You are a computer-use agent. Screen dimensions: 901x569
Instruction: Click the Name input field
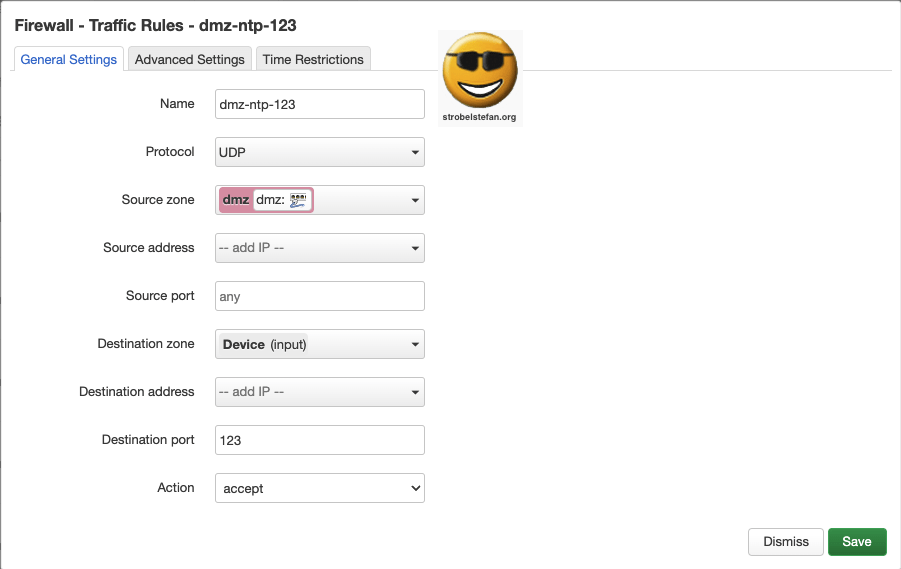point(319,104)
